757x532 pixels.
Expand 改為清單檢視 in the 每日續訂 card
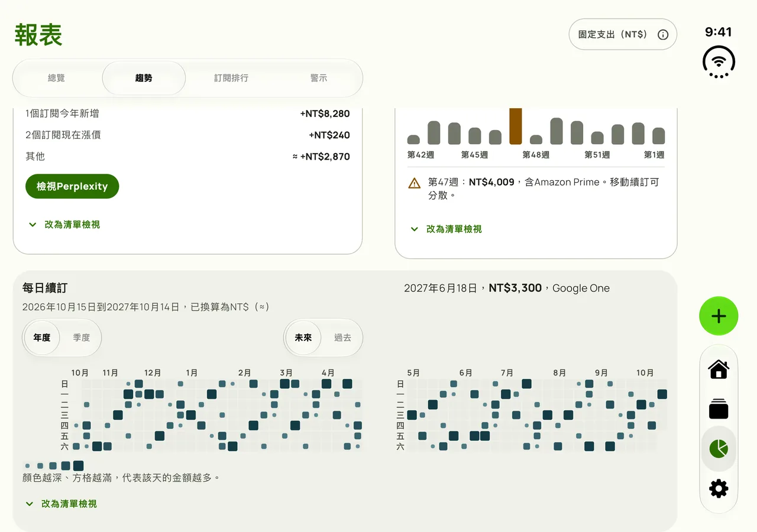pyautogui.click(x=61, y=504)
